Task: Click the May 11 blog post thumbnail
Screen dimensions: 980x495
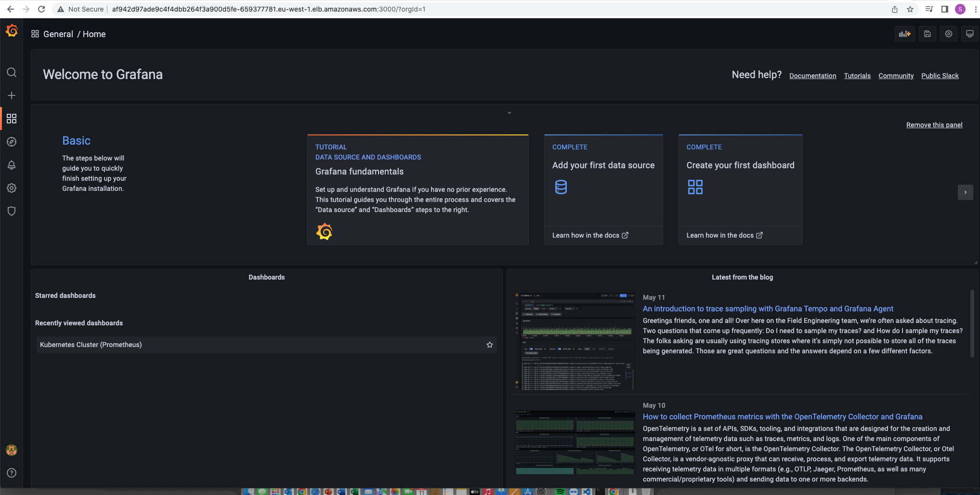Action: (575, 341)
